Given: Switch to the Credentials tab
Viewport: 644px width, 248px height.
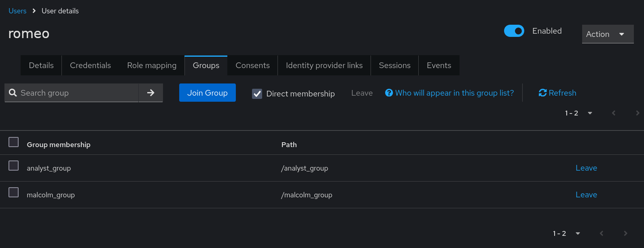Looking at the screenshot, I should 90,65.
